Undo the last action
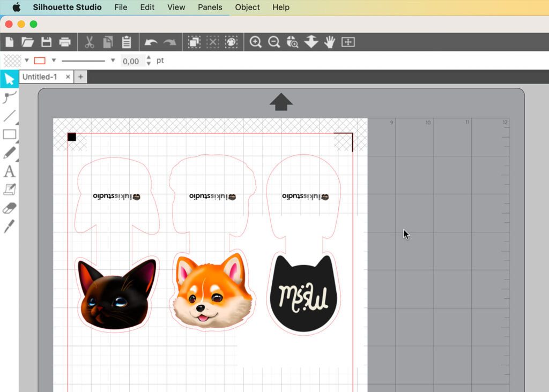The image size is (549, 392). click(151, 42)
